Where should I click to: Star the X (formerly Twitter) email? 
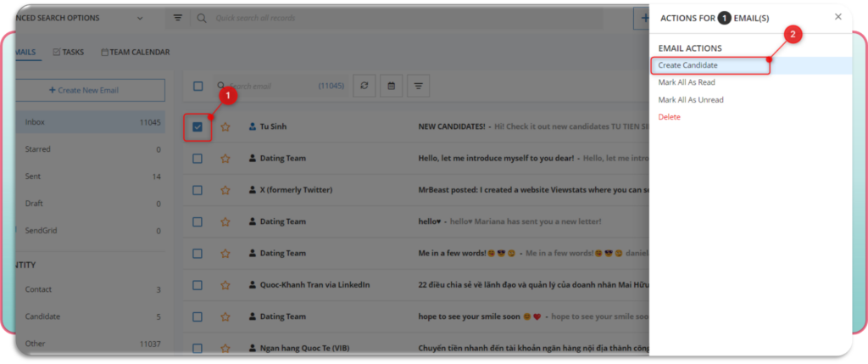(225, 190)
